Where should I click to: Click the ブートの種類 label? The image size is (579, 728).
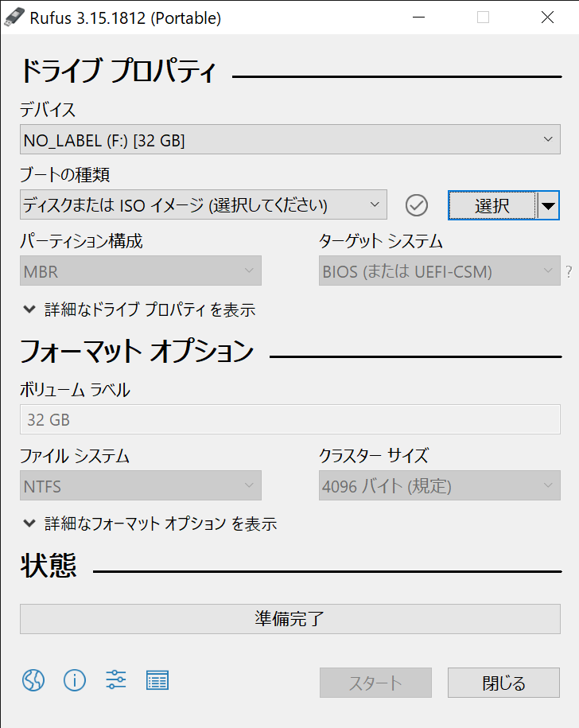[x=65, y=175]
